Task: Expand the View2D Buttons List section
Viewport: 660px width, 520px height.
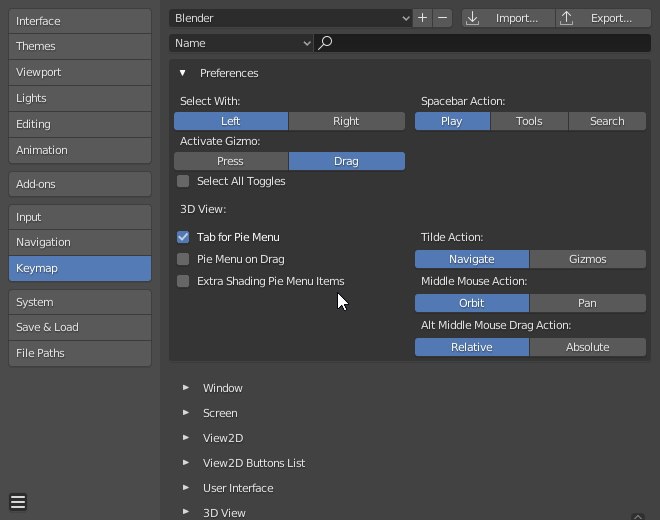Action: pyautogui.click(x=186, y=462)
